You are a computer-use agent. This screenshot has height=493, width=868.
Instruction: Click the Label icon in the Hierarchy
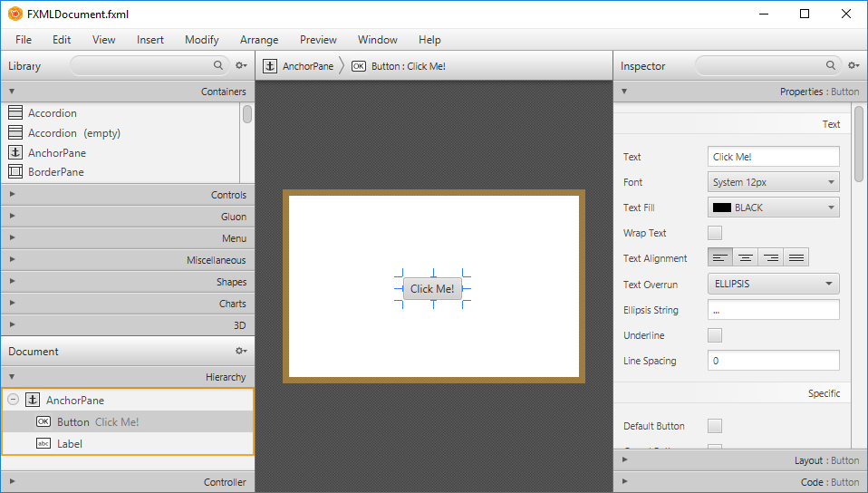click(x=43, y=444)
